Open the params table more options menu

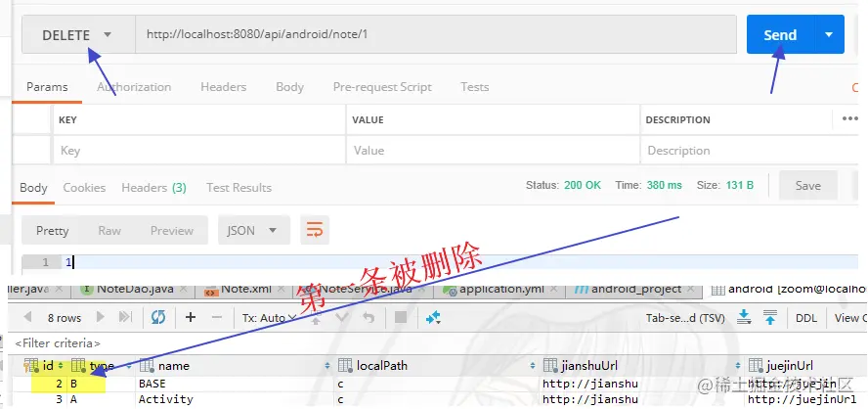(849, 118)
